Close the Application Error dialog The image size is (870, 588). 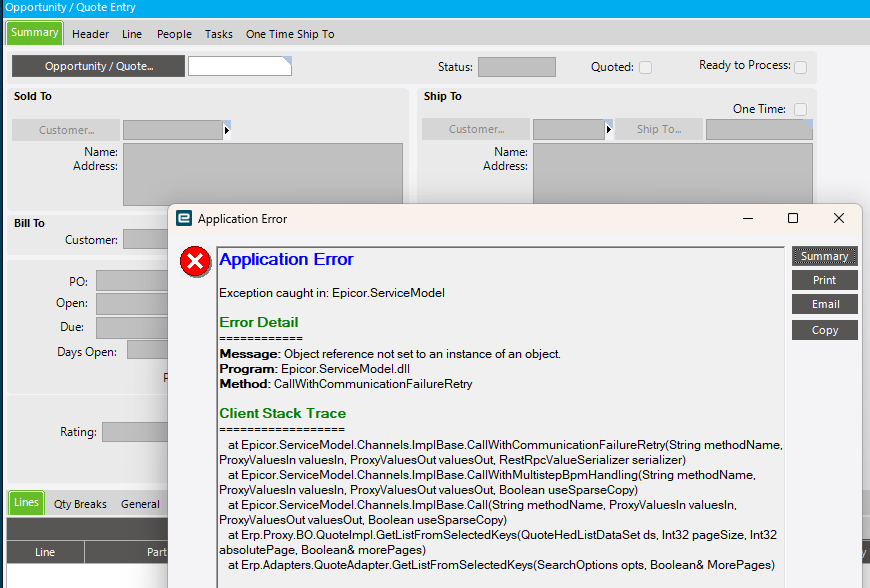[x=839, y=219]
